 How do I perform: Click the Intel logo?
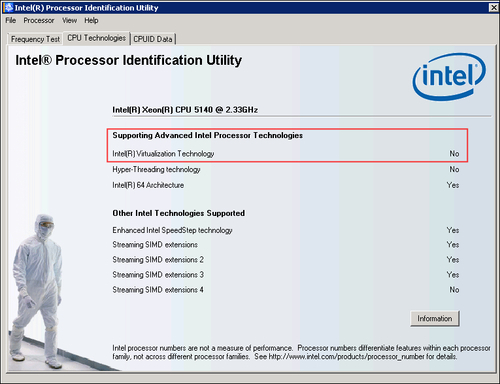pos(449,77)
